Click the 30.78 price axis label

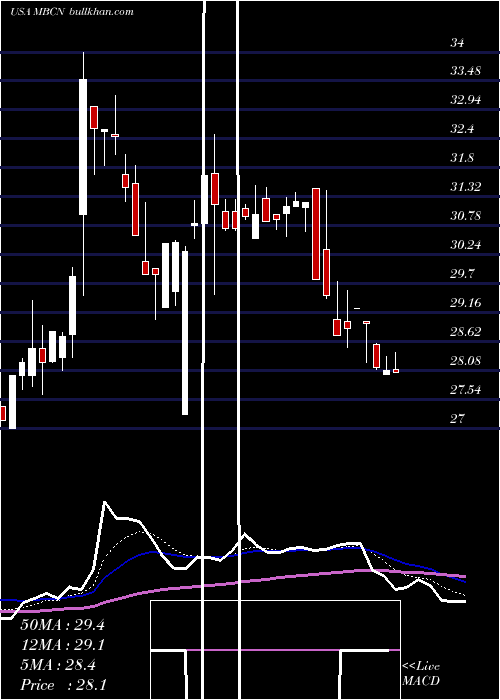pyautogui.click(x=466, y=216)
